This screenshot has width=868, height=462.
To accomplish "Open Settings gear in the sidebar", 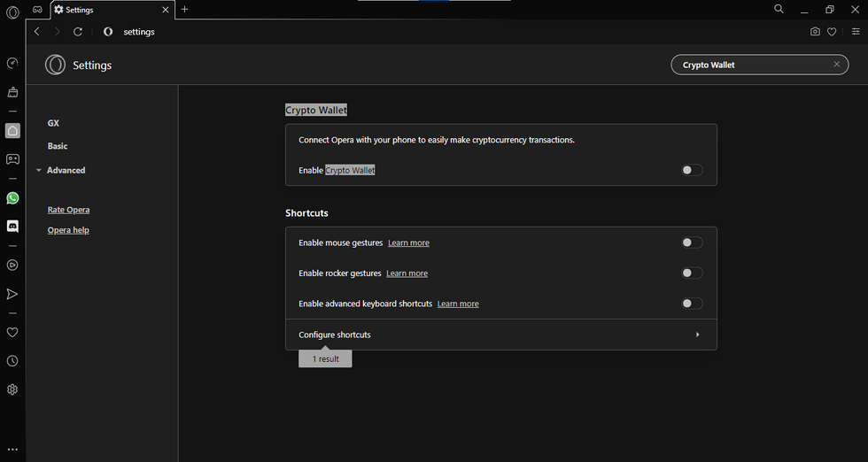I will (12, 389).
